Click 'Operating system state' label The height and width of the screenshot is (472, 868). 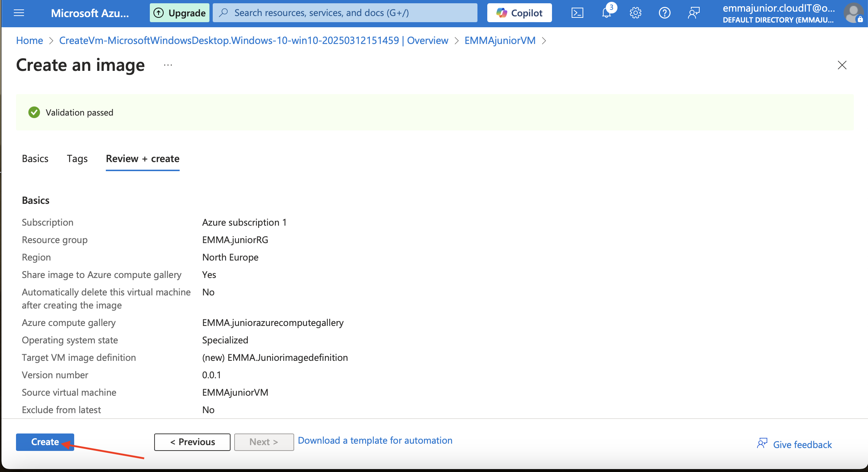point(70,340)
